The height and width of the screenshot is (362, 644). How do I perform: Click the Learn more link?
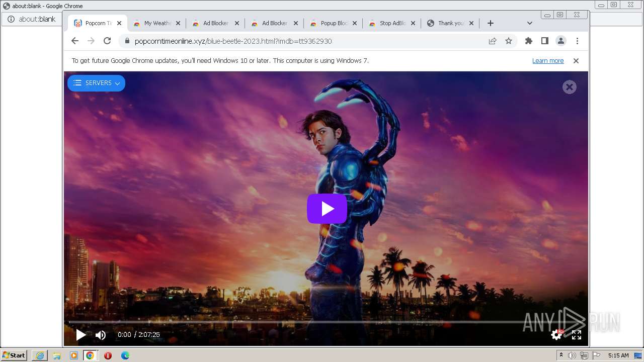coord(548,61)
